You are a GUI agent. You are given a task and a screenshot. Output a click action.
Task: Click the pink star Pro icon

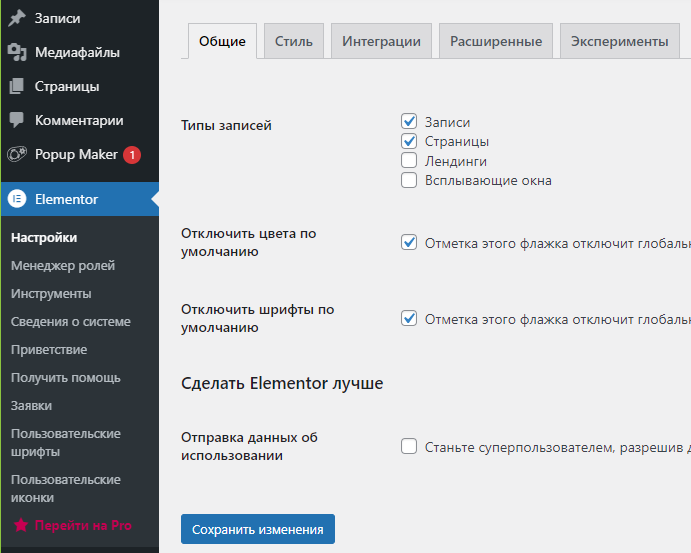coord(21,525)
